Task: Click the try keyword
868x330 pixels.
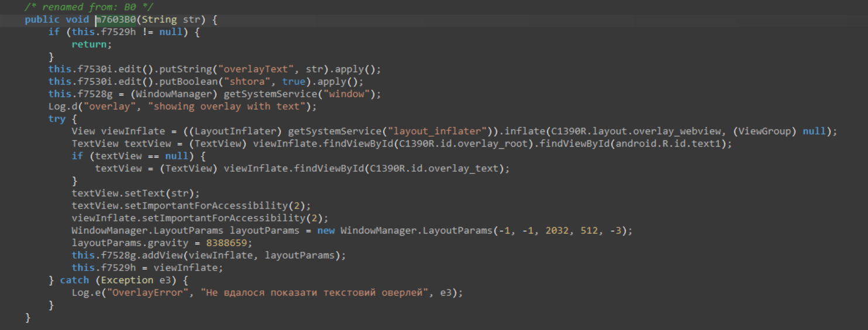Action: pyautogui.click(x=57, y=119)
